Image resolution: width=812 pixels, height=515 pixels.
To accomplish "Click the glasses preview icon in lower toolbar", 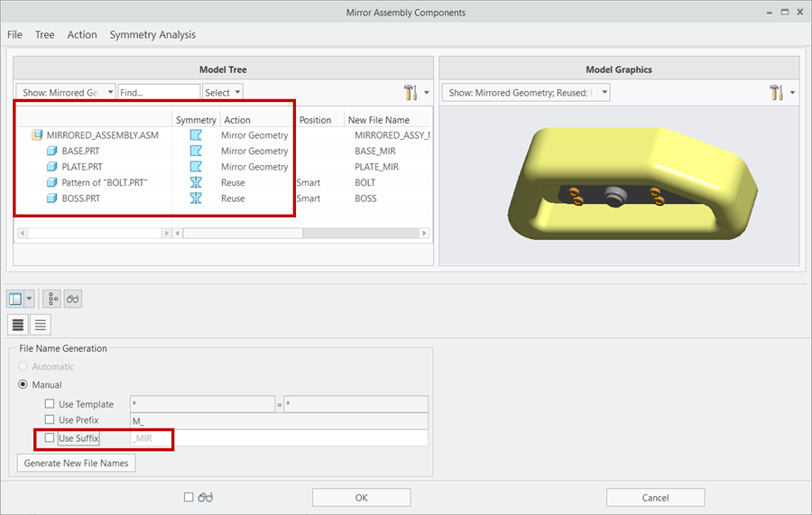I will pos(73,299).
